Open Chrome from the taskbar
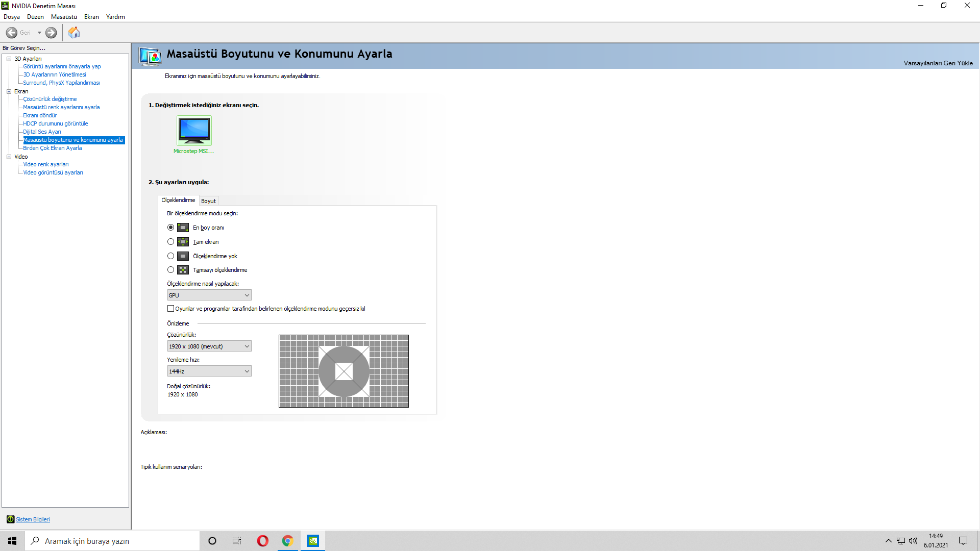 (x=287, y=541)
